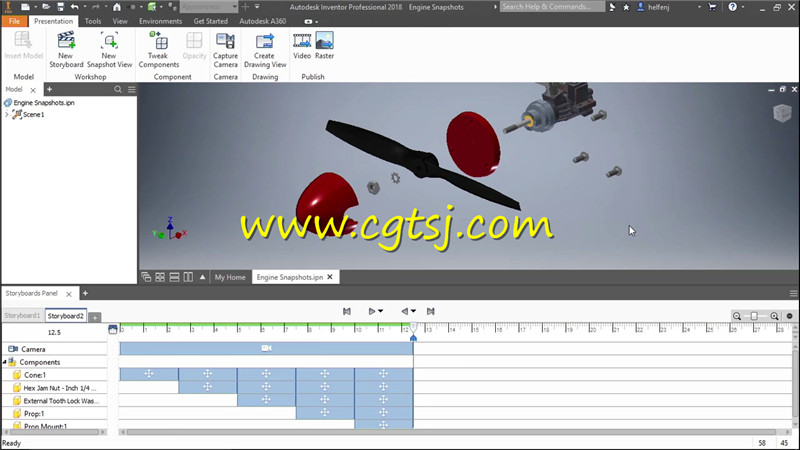Click Insert Model in the ribbon
Image resolution: width=800 pixels, height=450 pixels.
coord(23,46)
